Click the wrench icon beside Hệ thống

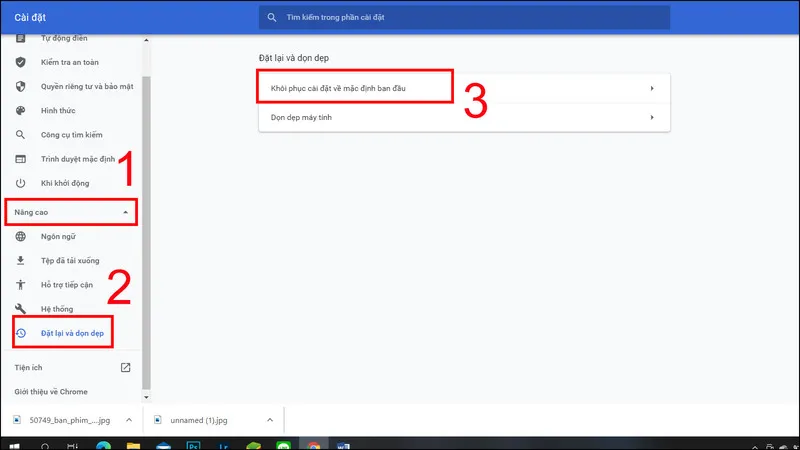(20, 308)
